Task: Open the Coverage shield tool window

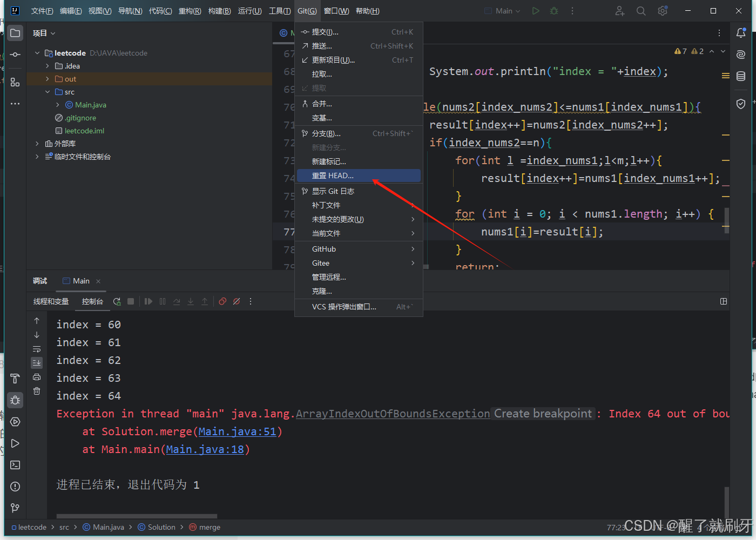Action: 741,104
